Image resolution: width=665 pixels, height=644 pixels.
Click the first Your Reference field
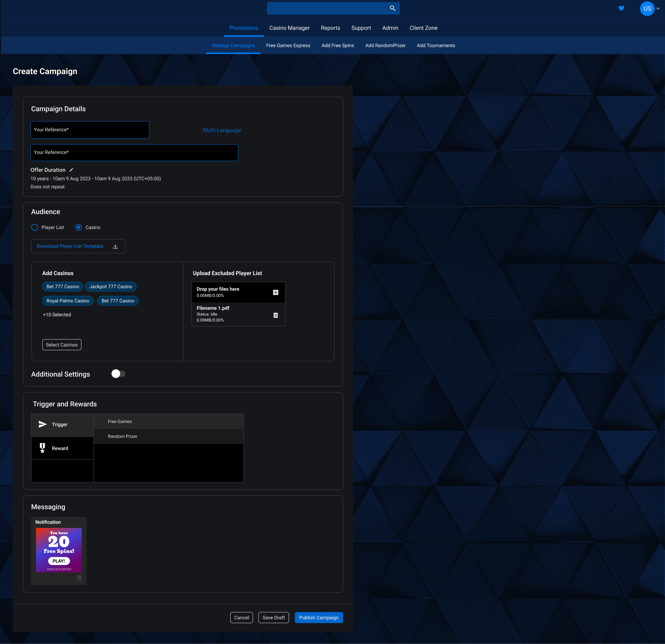click(90, 130)
